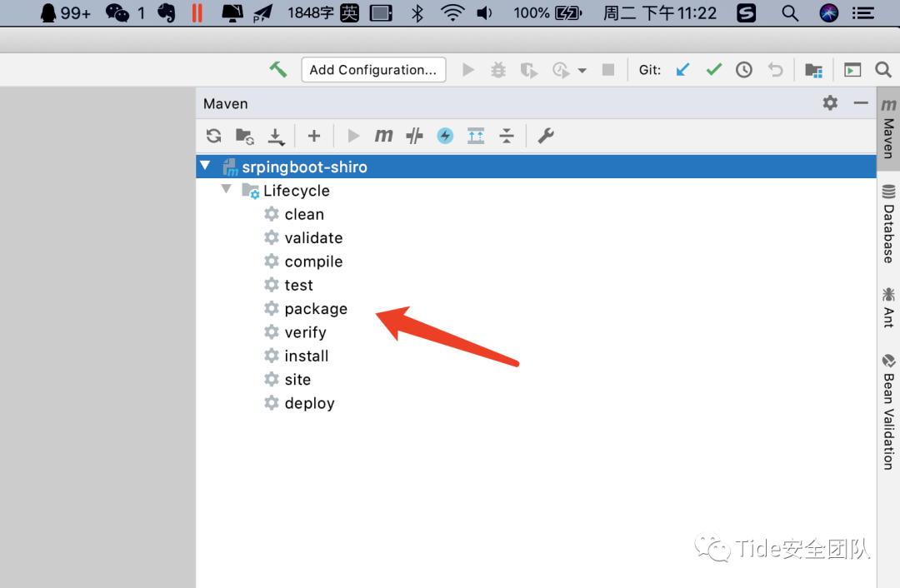900x588 pixels.
Task: Select the package lifecycle goal
Action: (x=316, y=309)
